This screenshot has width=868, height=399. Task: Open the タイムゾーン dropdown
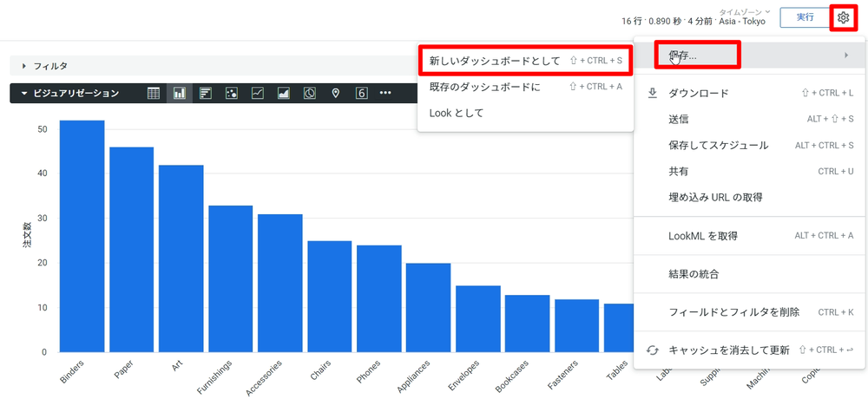click(x=745, y=11)
